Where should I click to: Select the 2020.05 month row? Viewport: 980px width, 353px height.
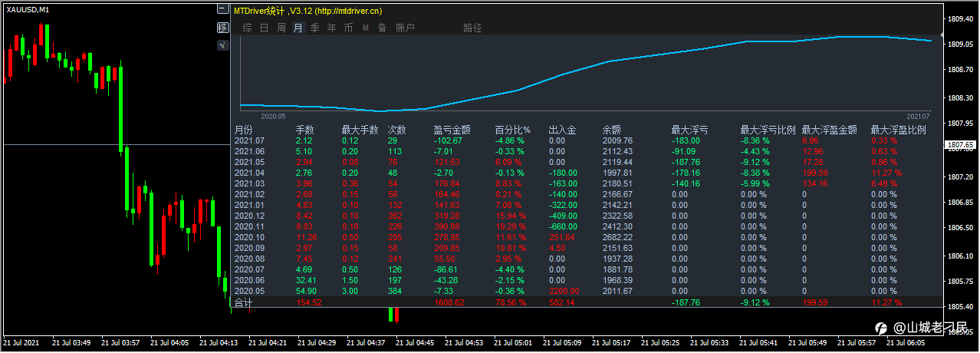click(586, 291)
